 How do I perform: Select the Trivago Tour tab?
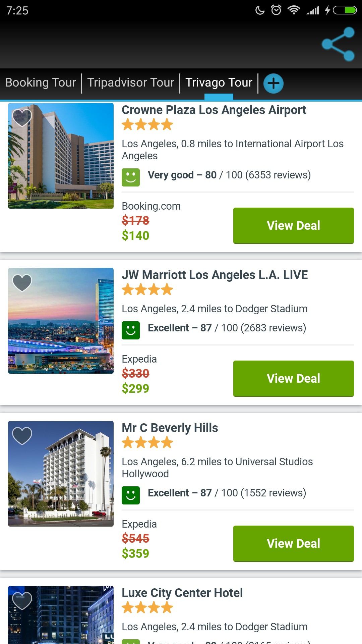pyautogui.click(x=219, y=83)
